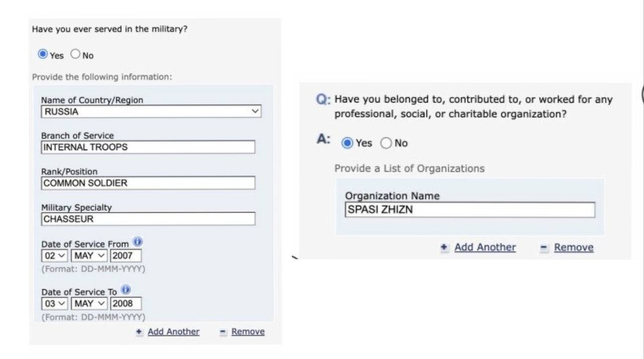Click info icon beside Date of Service To
The image size is (644, 359).
coord(126,290)
